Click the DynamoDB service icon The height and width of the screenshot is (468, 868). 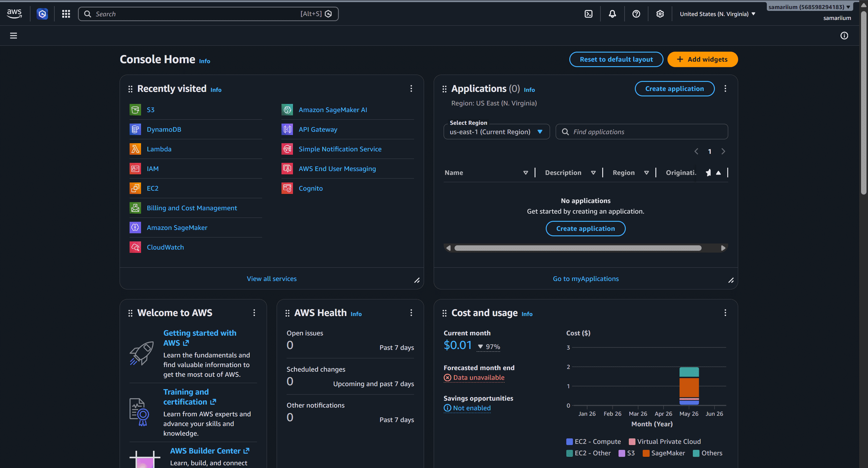(136, 129)
